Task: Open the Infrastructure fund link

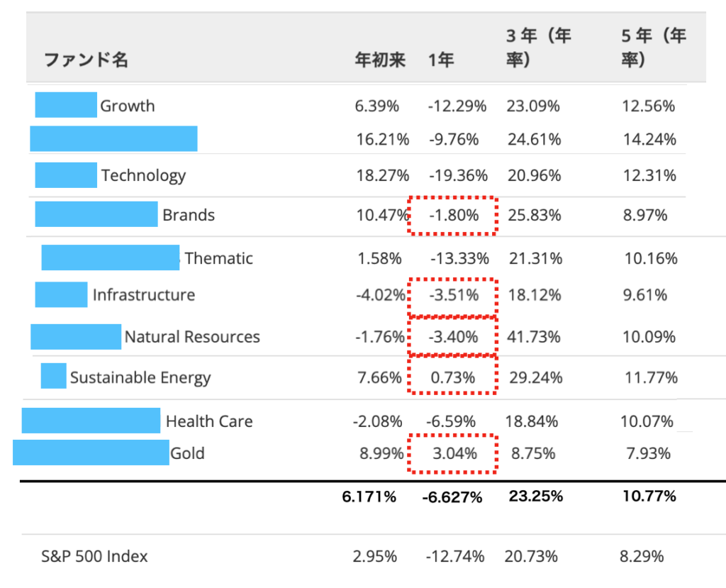Action: coord(143,295)
